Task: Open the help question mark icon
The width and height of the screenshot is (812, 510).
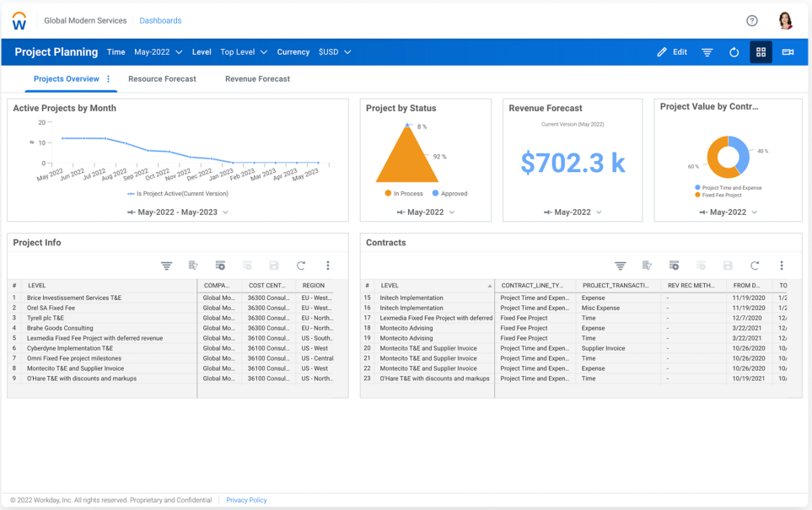Action: click(x=752, y=21)
